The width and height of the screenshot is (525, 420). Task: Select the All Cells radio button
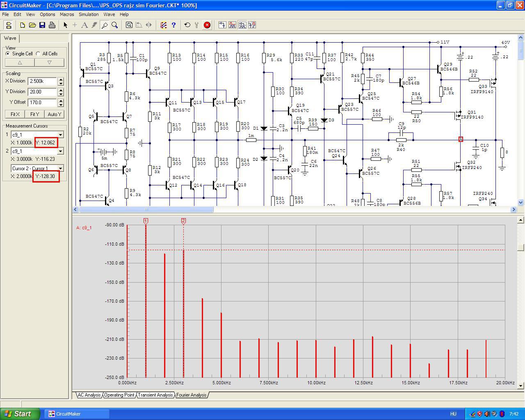(38, 54)
